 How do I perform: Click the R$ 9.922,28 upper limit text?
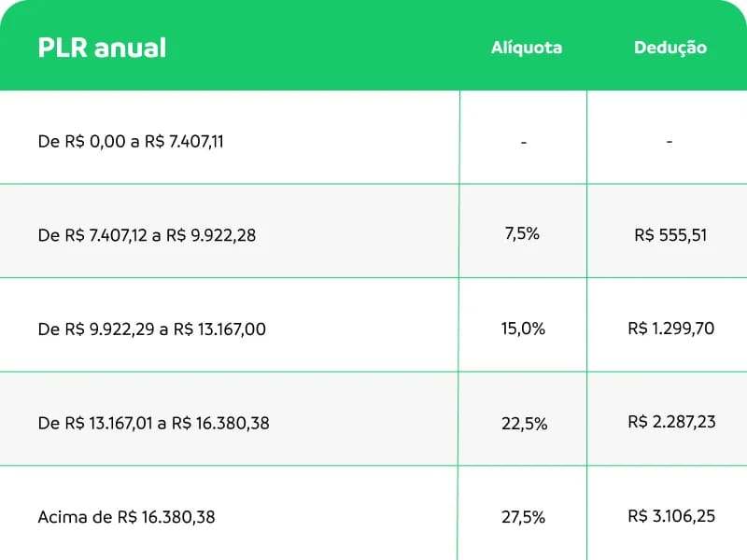[x=211, y=235]
